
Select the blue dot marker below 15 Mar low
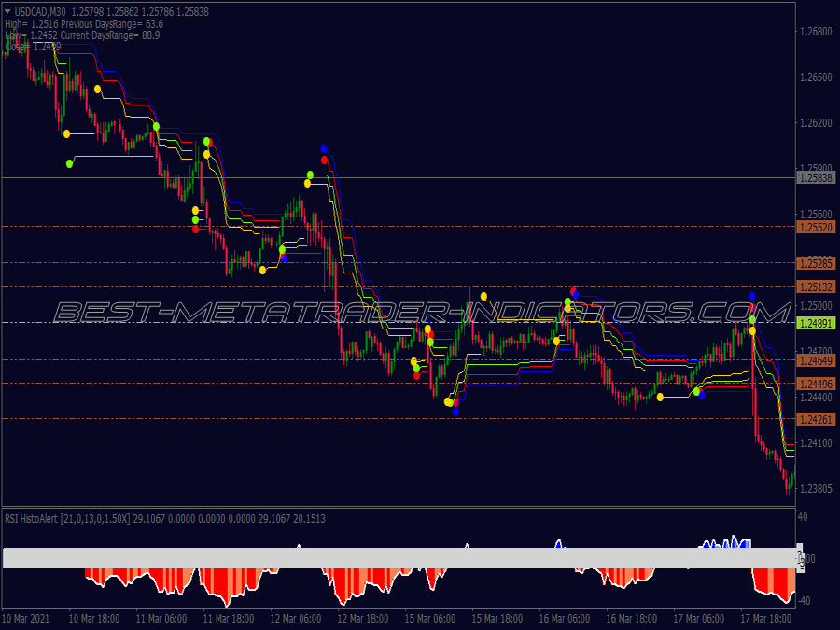[x=455, y=412]
